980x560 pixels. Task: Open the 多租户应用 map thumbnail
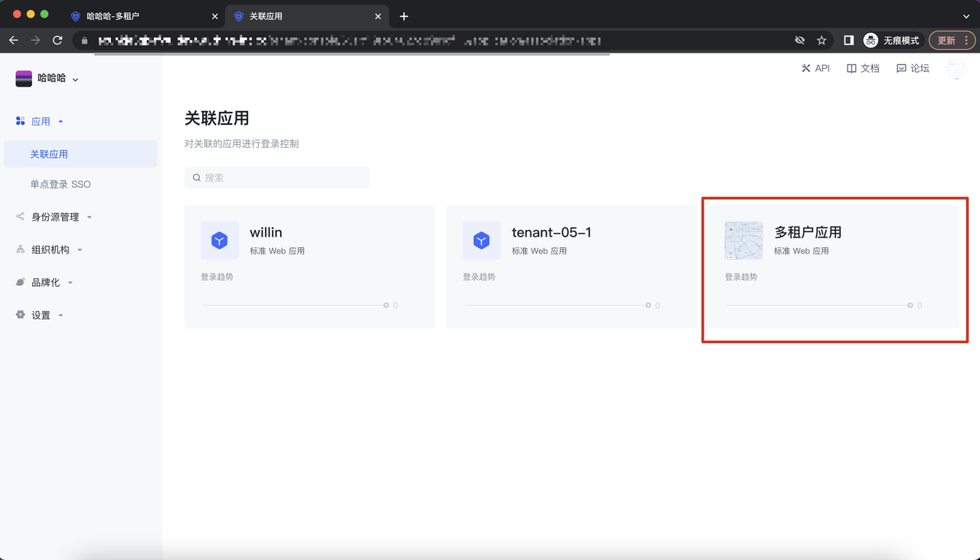click(743, 241)
